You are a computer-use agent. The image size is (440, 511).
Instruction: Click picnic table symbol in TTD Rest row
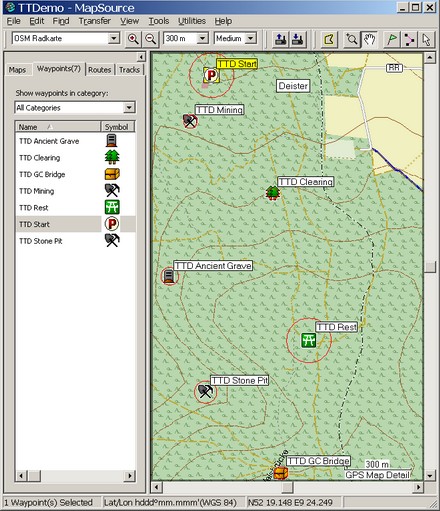(x=112, y=207)
